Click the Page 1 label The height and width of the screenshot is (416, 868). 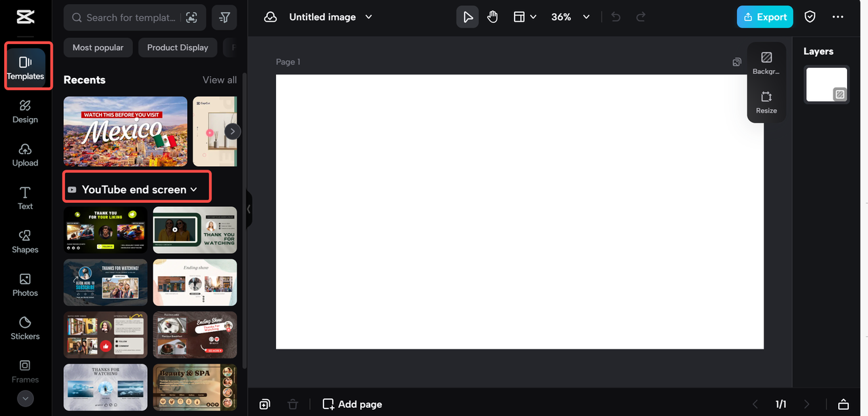[x=288, y=62]
